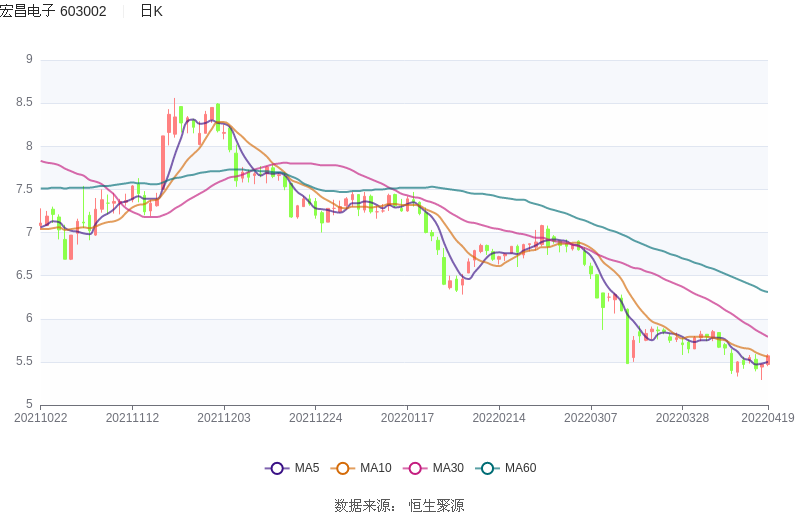This screenshot has width=800, height=517.
Task: Click the 恒生聚源 data source text
Action: pos(436,505)
